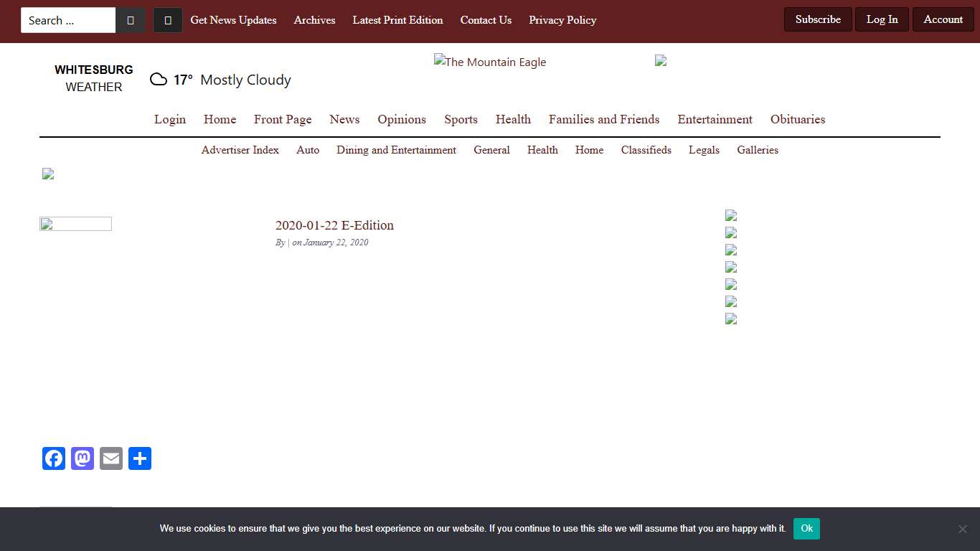
Task: Click The Mountain Eagle logo image
Action: 490,62
